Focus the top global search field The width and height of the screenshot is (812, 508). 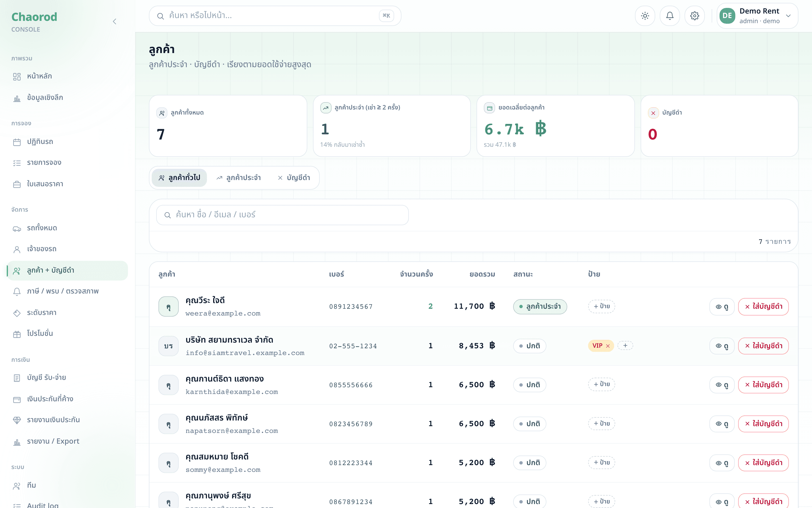[275, 16]
